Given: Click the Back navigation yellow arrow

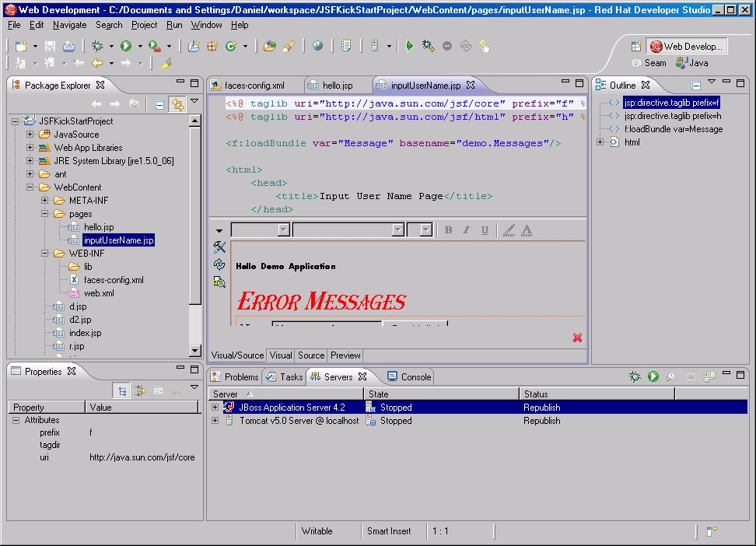Looking at the screenshot, I should (97, 63).
